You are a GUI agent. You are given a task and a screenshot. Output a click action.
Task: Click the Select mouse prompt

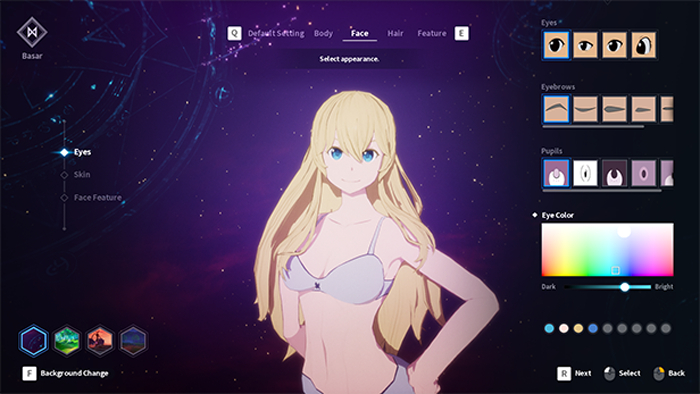click(622, 373)
